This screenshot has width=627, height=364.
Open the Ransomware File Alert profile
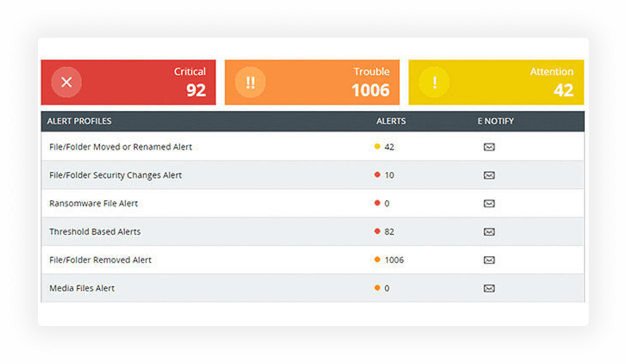pos(93,203)
